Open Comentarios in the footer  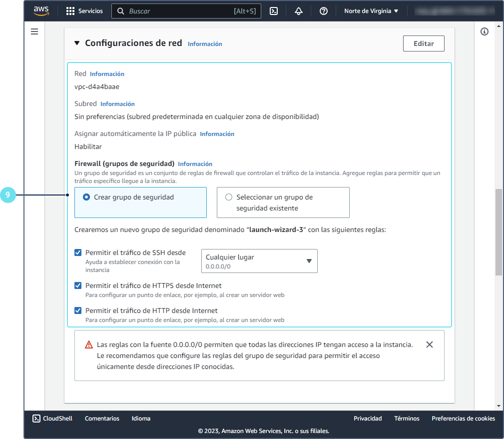coord(102,418)
